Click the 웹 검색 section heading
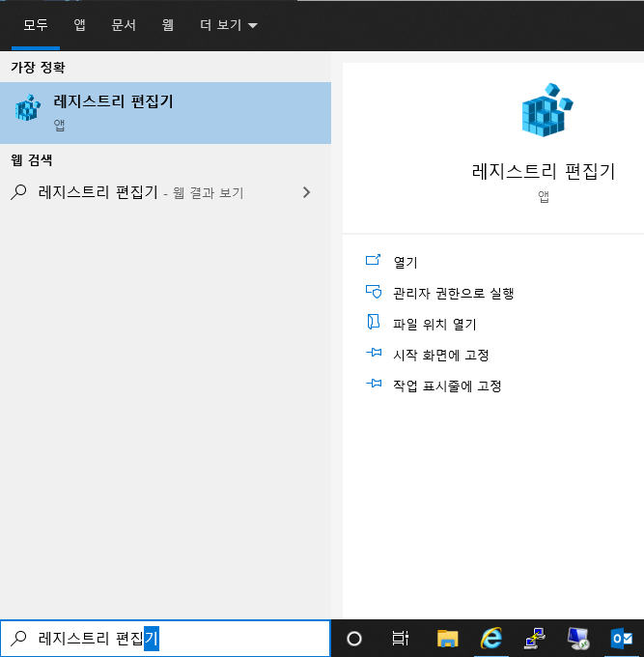 [32, 160]
